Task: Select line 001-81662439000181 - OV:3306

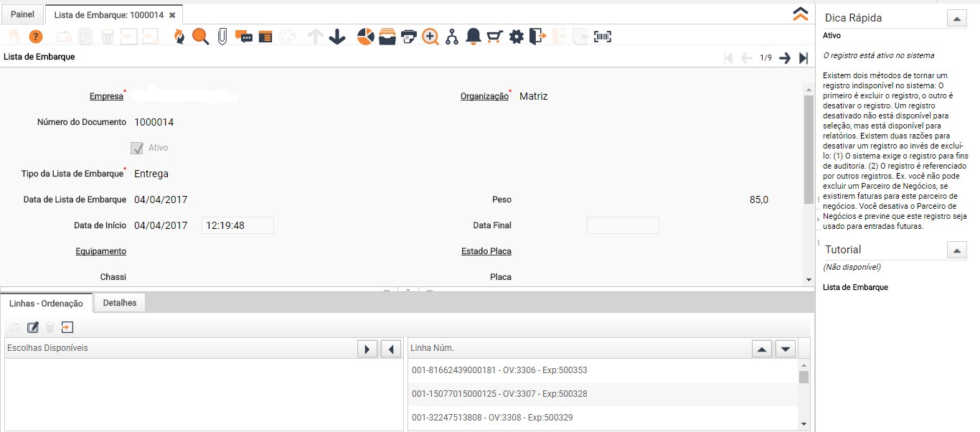Action: 603,370
